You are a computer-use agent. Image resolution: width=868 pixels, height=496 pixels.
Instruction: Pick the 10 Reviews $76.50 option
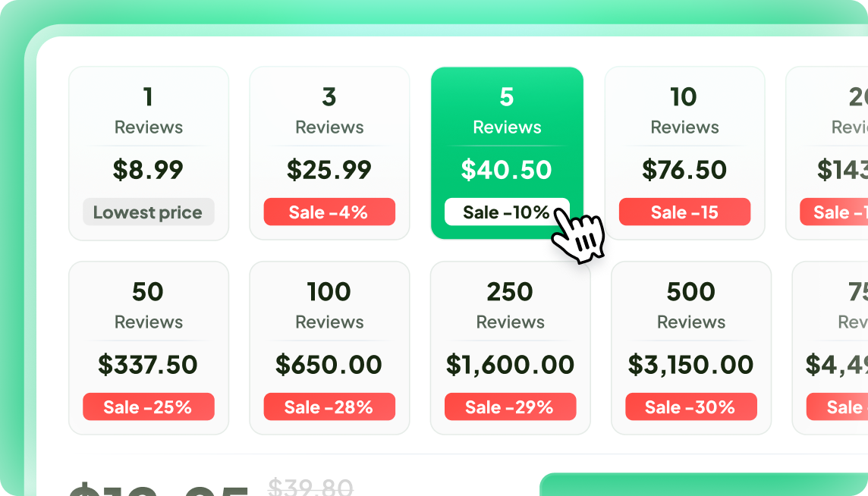[x=685, y=153]
